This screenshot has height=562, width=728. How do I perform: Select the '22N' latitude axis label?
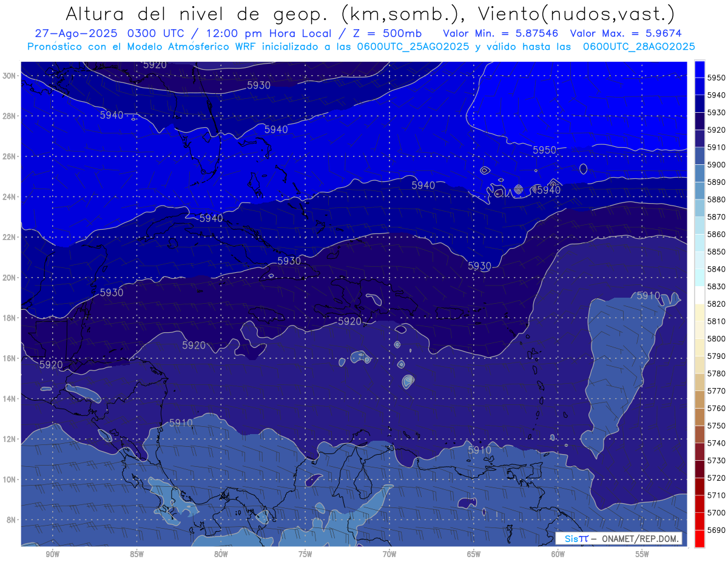[x=9, y=237]
